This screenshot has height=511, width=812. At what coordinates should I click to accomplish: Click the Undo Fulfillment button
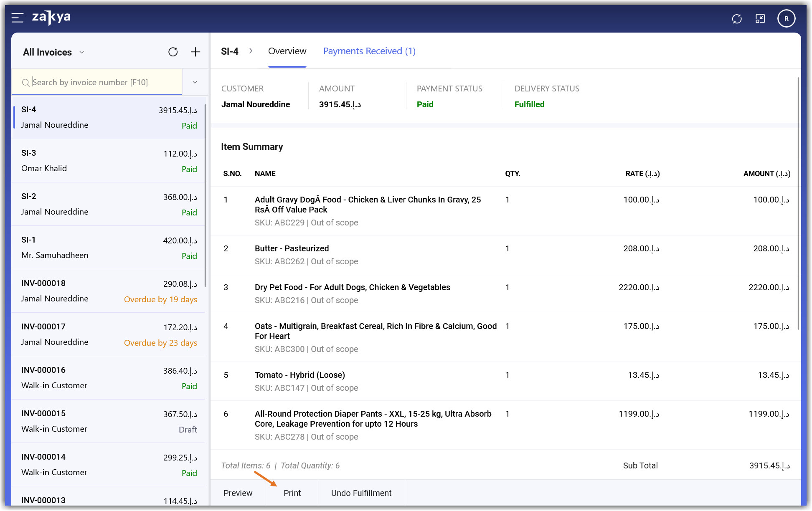click(361, 493)
